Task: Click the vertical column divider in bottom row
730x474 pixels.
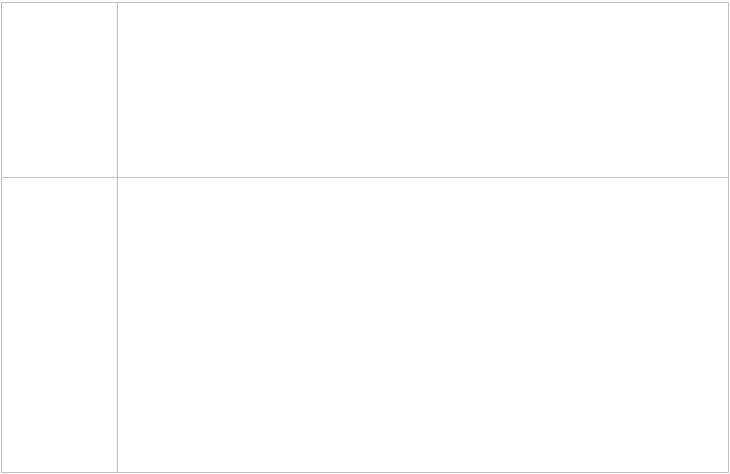Action: [117, 325]
